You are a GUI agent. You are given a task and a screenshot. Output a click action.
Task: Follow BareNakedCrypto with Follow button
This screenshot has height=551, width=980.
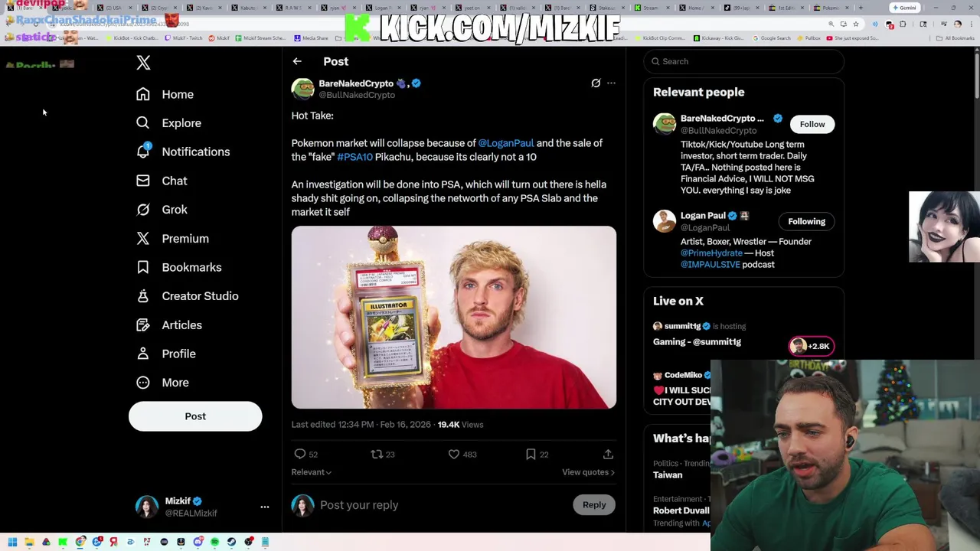[812, 124]
